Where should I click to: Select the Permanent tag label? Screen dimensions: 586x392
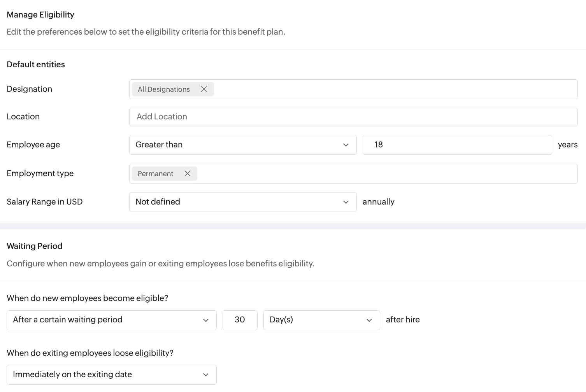coord(156,174)
